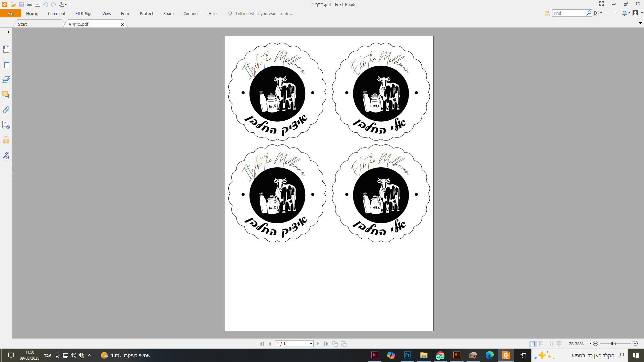Open the Digital Signatures panel
The image size is (644, 362).
point(6,155)
